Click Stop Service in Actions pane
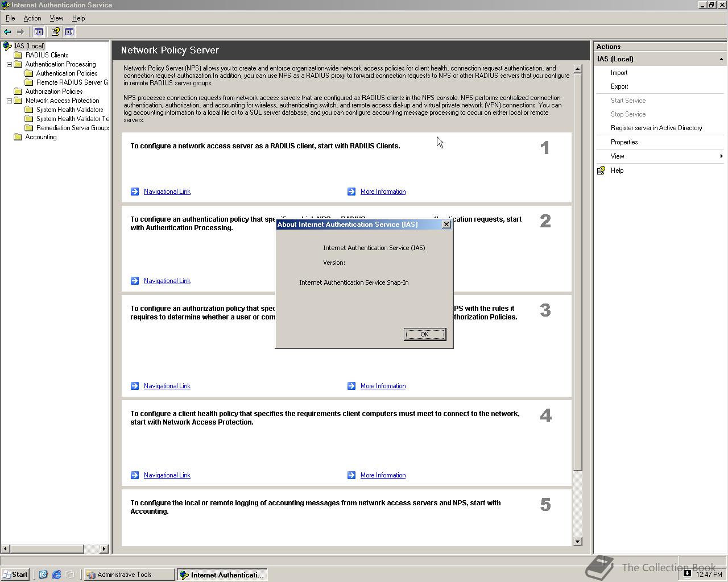The image size is (728, 582). [628, 114]
